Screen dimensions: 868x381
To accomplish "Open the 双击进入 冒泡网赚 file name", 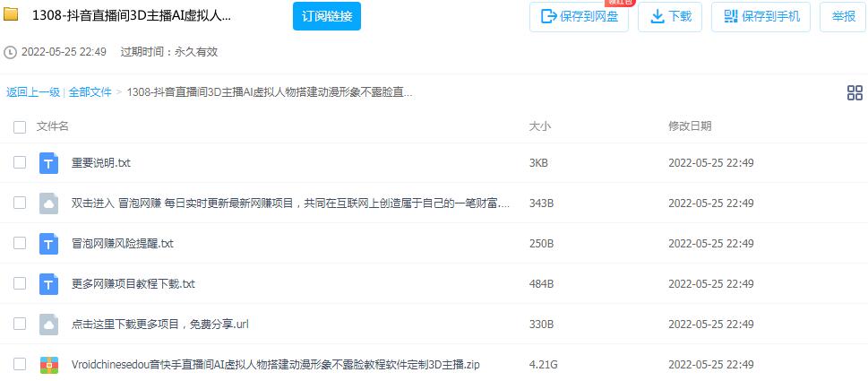I will point(290,203).
